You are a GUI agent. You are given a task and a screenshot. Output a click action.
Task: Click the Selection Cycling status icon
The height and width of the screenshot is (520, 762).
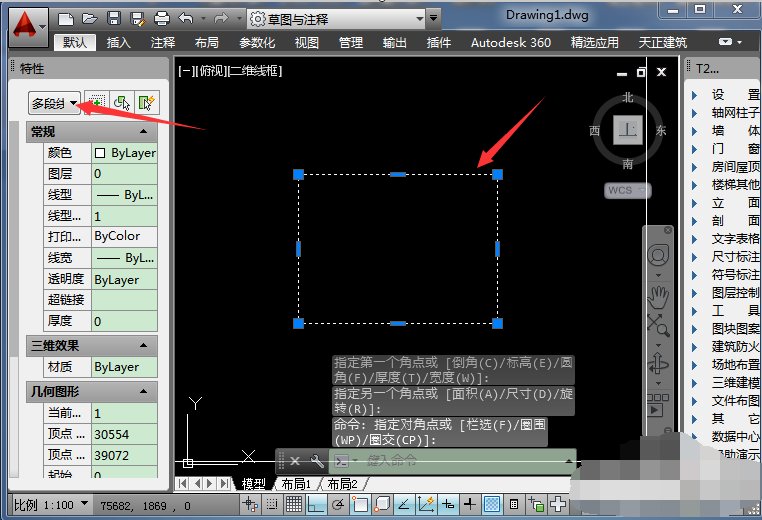[536, 504]
